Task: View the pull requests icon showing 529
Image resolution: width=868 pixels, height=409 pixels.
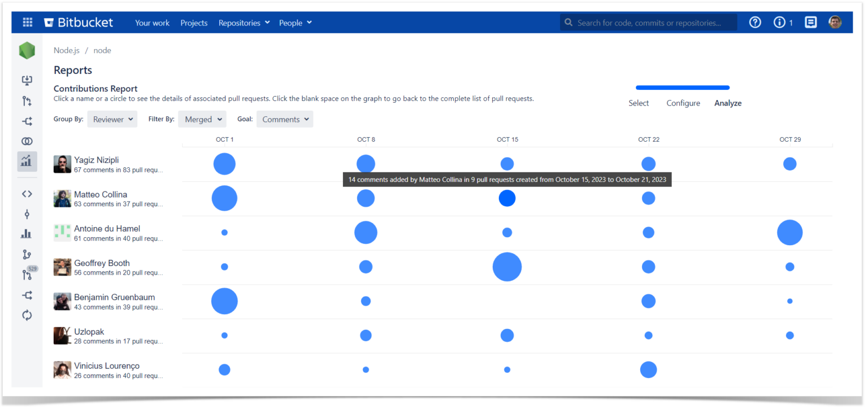Action: [27, 275]
